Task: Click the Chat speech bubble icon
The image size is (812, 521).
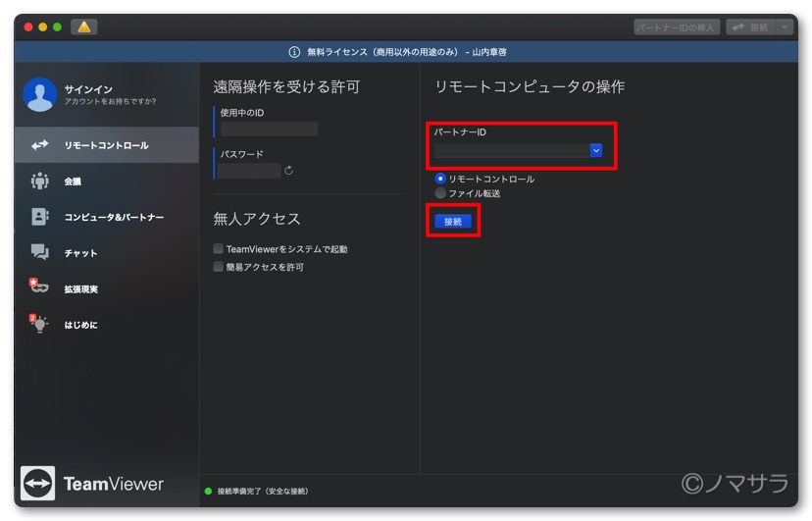Action: [x=39, y=253]
